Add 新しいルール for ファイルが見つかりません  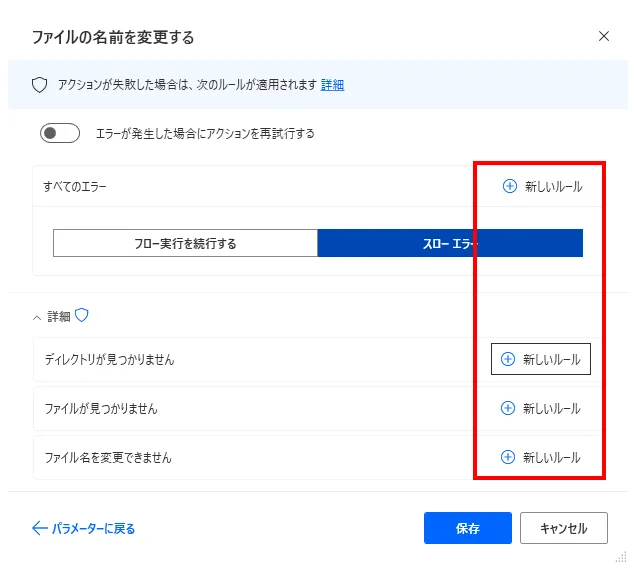click(540, 408)
